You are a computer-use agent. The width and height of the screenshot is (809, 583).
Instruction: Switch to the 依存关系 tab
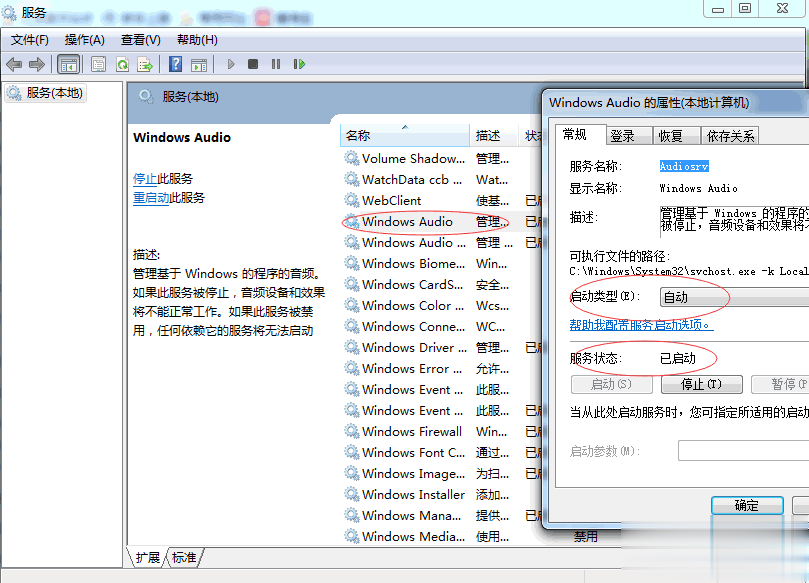pos(730,136)
